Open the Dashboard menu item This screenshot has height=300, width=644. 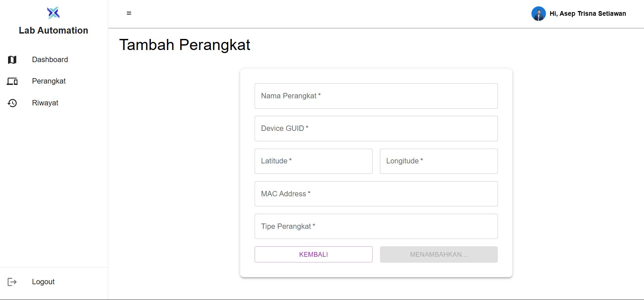50,60
